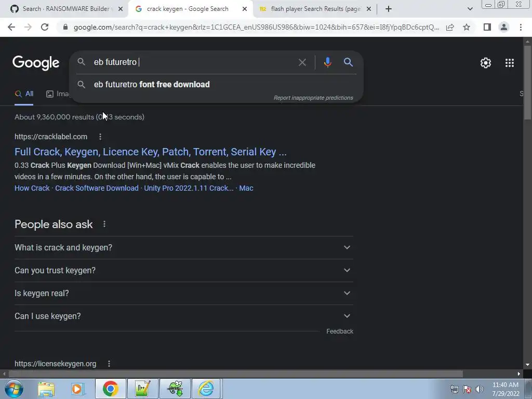Open the 'Mac' sitelink
Viewport: 532px width, 399px height.
tap(246, 188)
